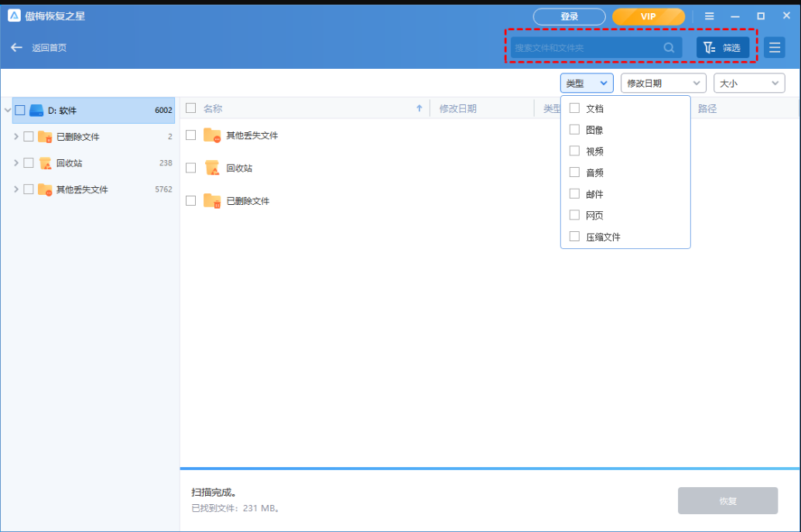Switch view with the list view icon
This screenshot has height=532, width=801.
coord(775,47)
